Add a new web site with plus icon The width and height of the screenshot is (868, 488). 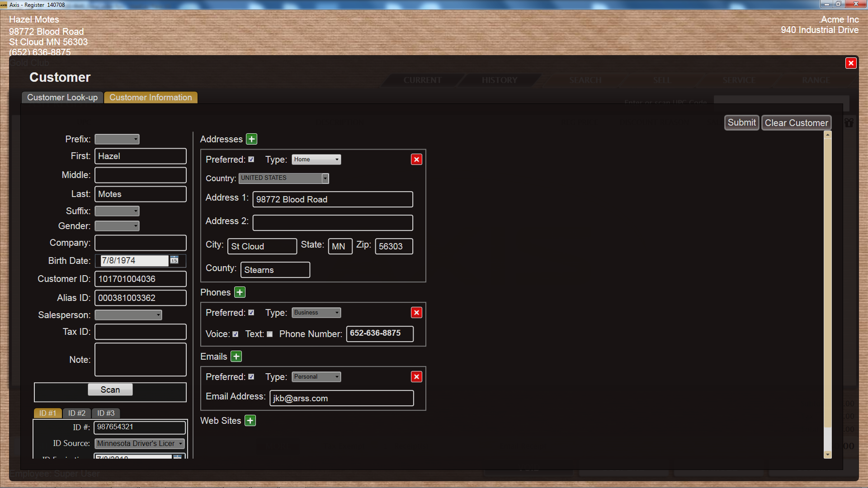[x=250, y=421]
